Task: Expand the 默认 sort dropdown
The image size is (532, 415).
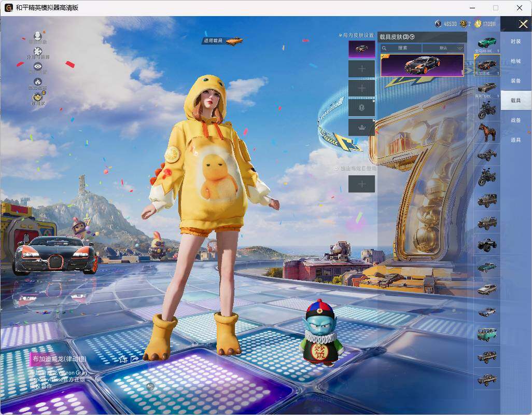Action: click(x=443, y=48)
